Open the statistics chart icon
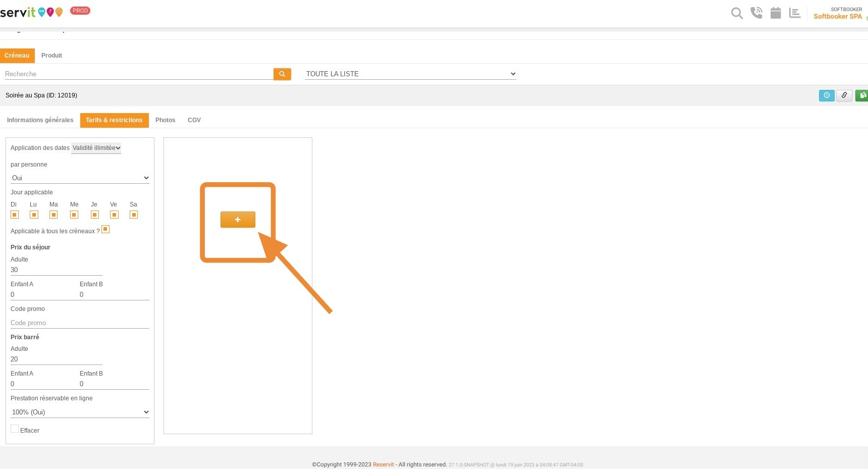 tap(795, 13)
